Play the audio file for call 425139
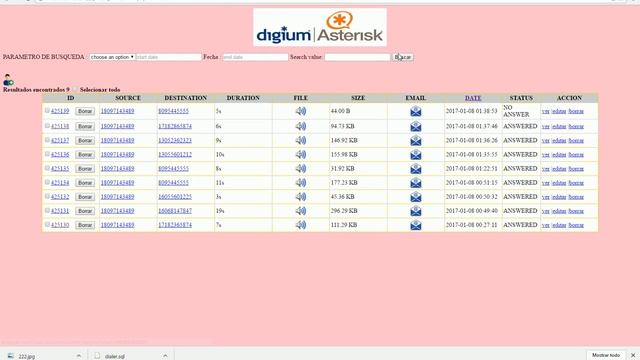Screen dimensions: 640x360 (x=301, y=111)
